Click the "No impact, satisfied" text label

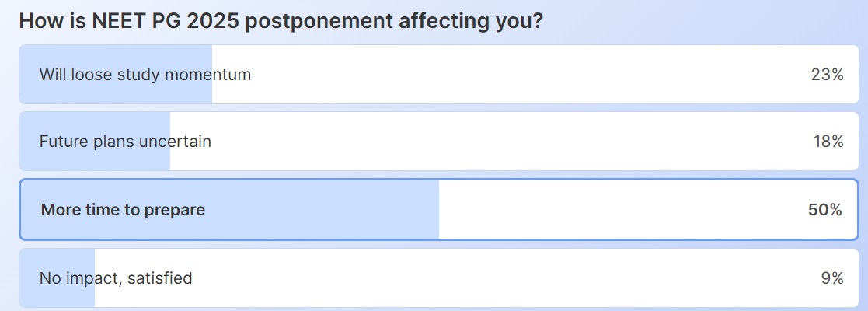116,278
